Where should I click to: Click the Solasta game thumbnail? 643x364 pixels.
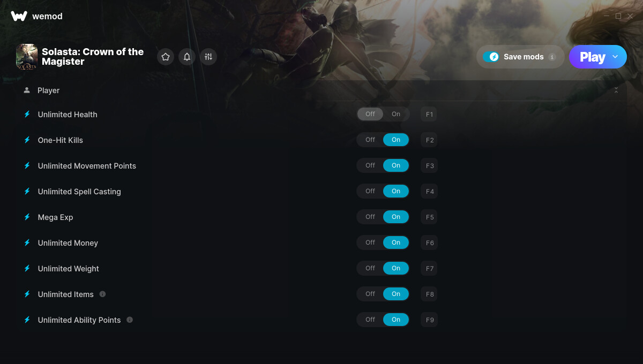(27, 56)
